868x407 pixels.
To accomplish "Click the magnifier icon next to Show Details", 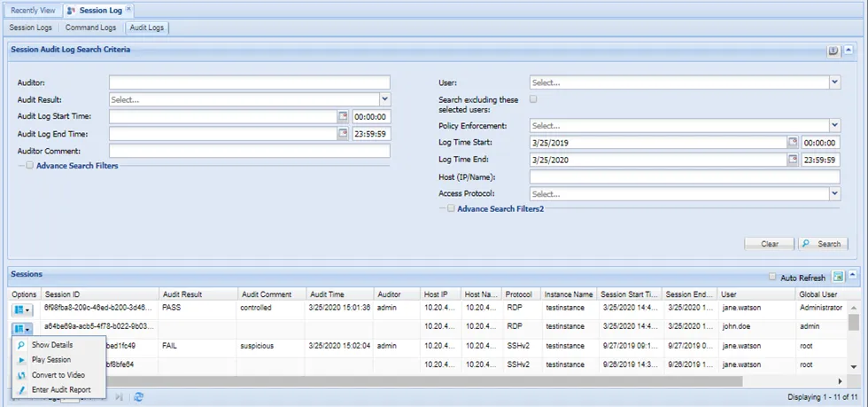I will pos(21,345).
